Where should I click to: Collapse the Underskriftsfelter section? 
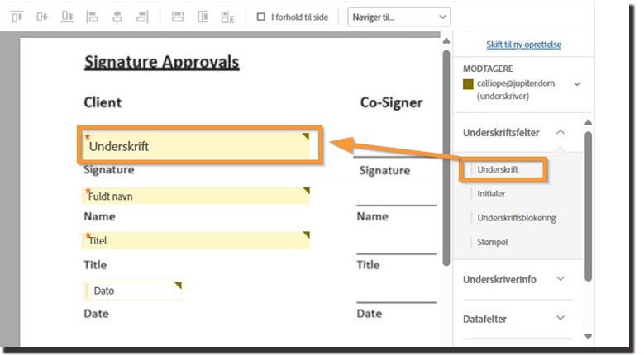coord(561,132)
